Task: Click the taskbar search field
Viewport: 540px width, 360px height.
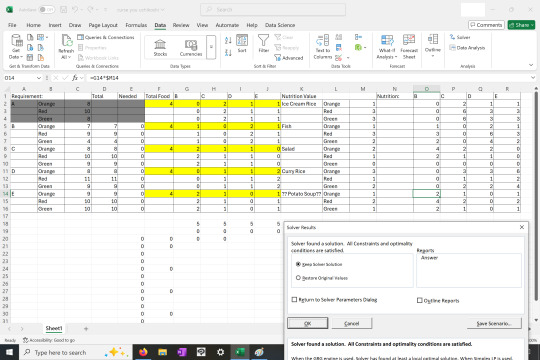Action: (76, 352)
